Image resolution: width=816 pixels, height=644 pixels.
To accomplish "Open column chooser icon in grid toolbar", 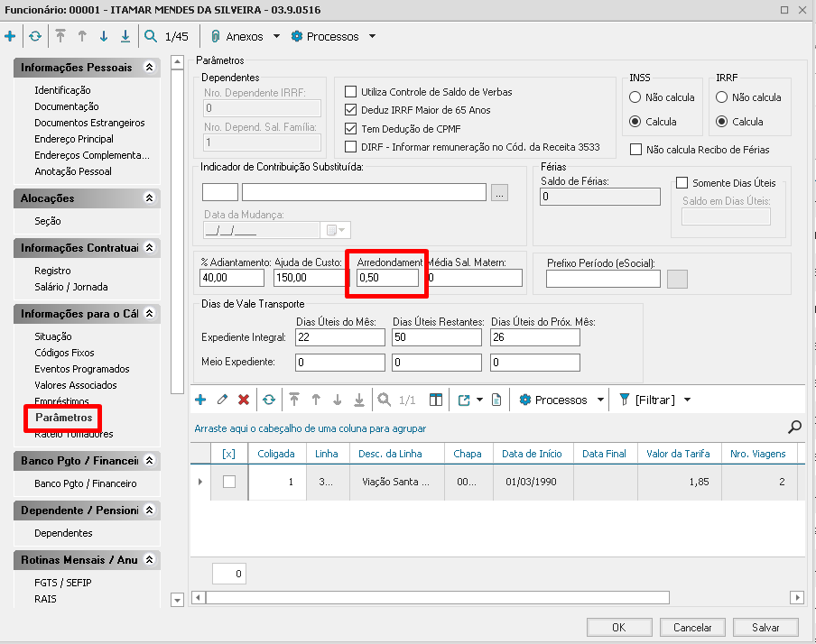I will (436, 400).
